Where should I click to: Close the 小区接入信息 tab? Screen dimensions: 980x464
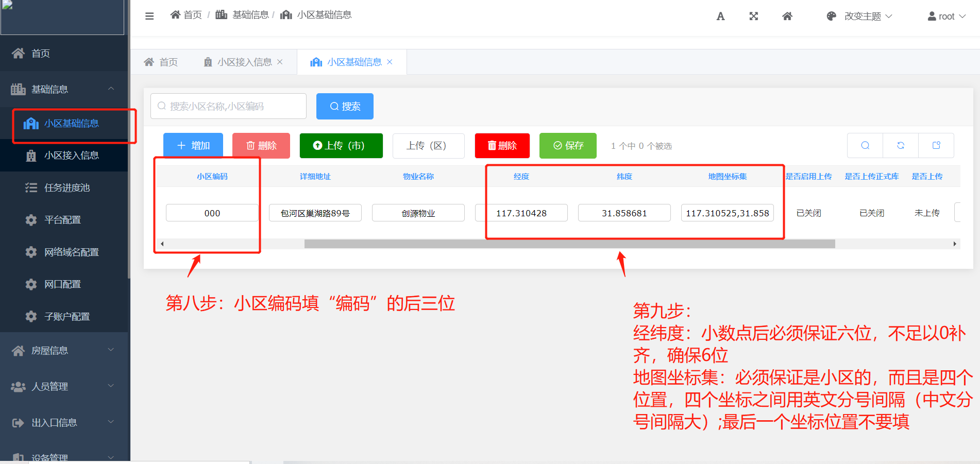(x=280, y=62)
